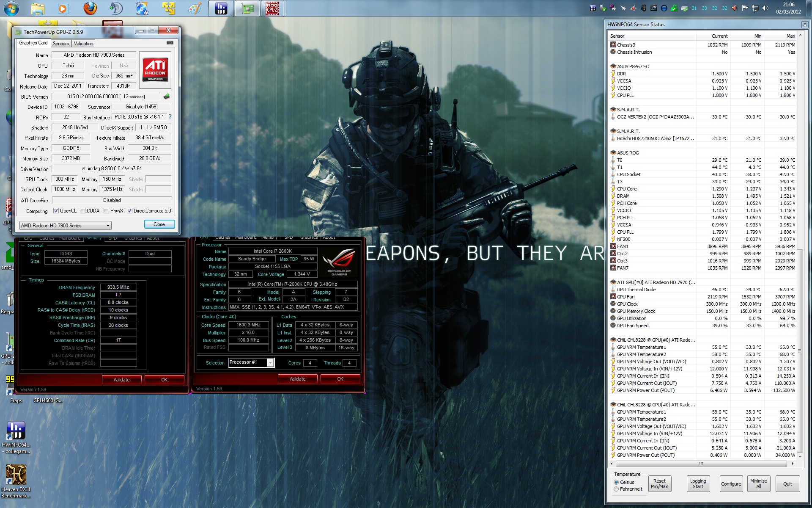Click the Safely Remove Hardware tray icon
This screenshot has height=508, width=812.
tap(603, 8)
